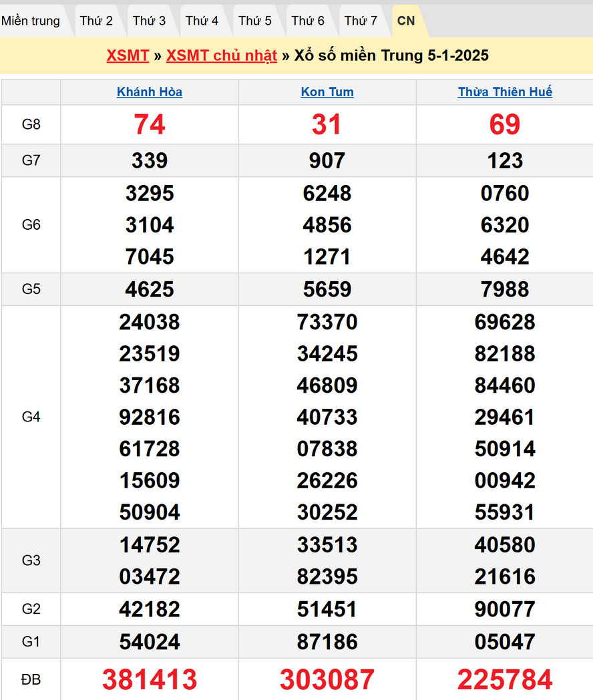Show results for Thứ 5
The image size is (593, 700).
255,21
